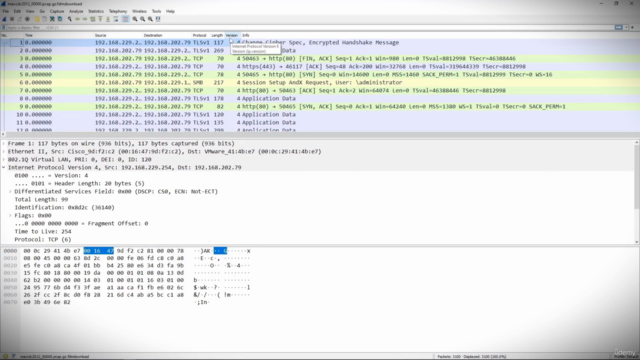The image size is (640, 360).
Task: Collapse Internet Protocol Version 4 tree
Action: point(4,167)
